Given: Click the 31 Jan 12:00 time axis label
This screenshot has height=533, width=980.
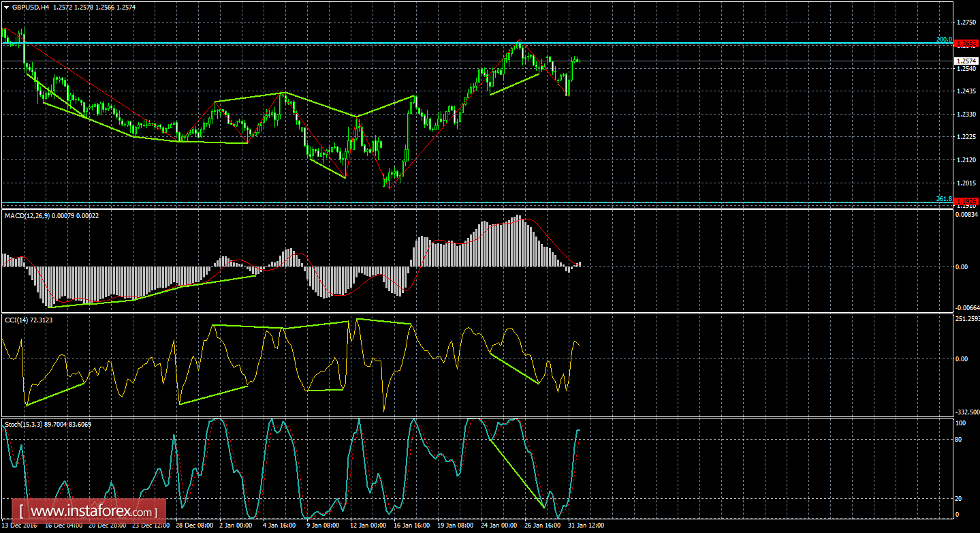Looking at the screenshot, I should tap(586, 526).
